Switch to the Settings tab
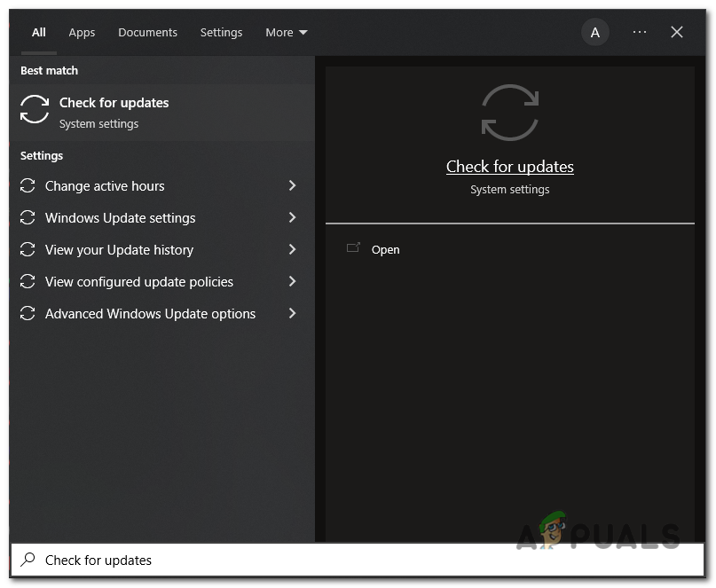This screenshot has height=588, width=716. [221, 33]
